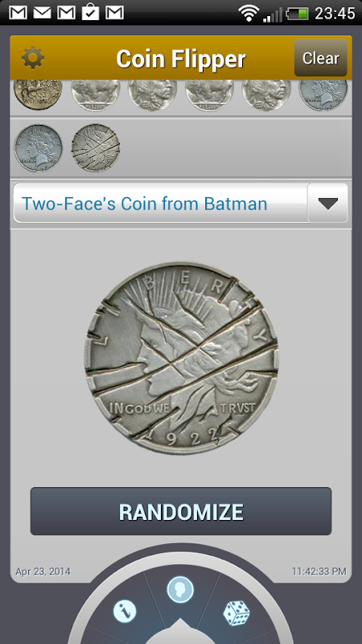Open the shopping bag notification icon
This screenshot has height=644, width=362.
90,12
